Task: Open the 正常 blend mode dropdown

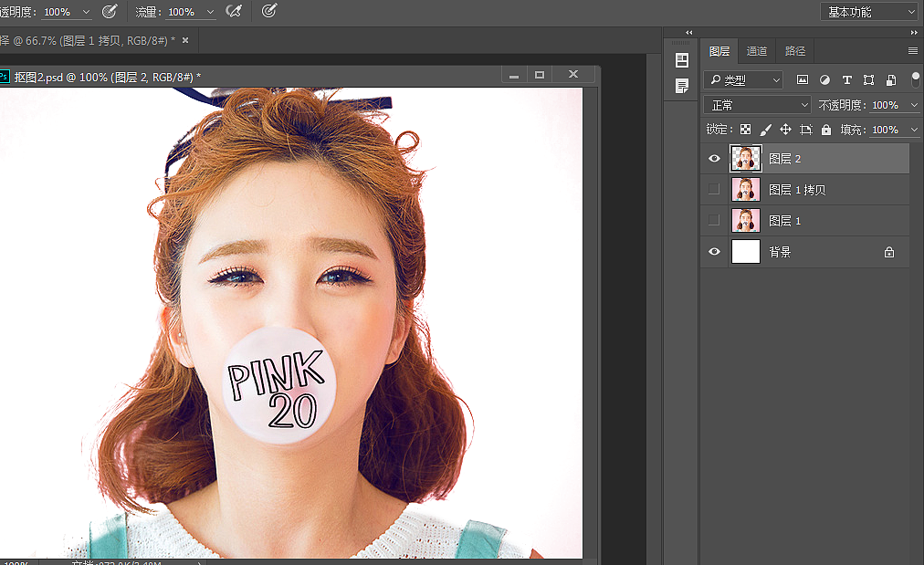Action: 757,105
